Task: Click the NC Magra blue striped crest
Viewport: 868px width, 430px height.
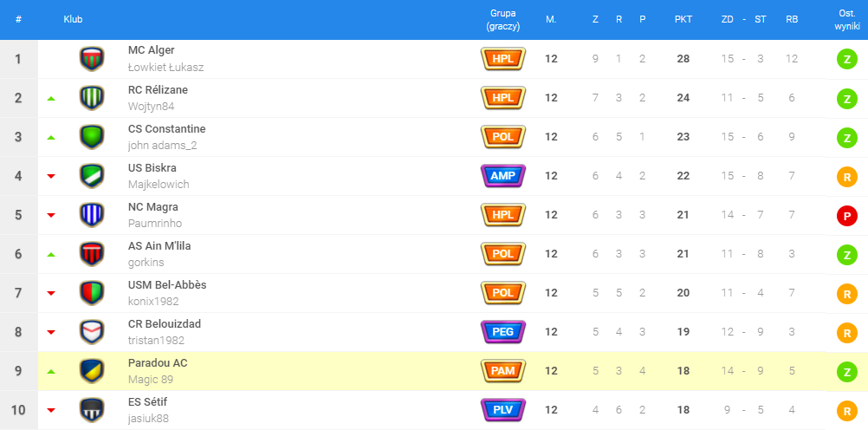Action: pos(91,215)
